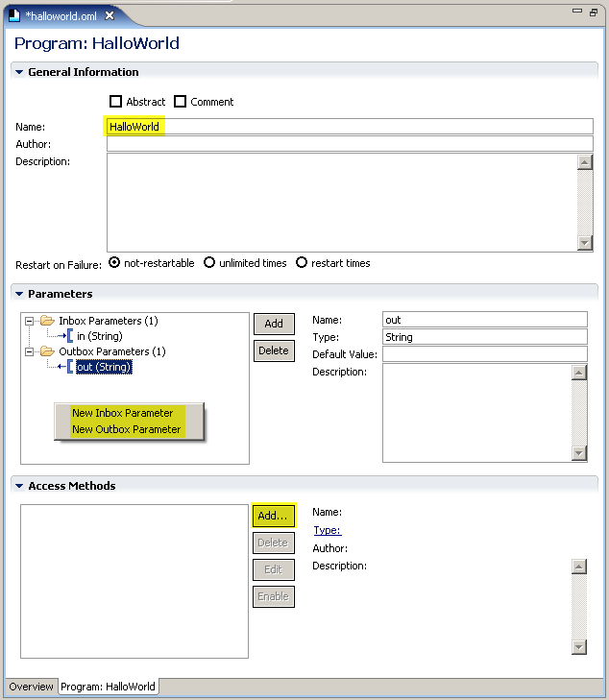Select unlimited times restart option
609x700 pixels.
[209, 262]
